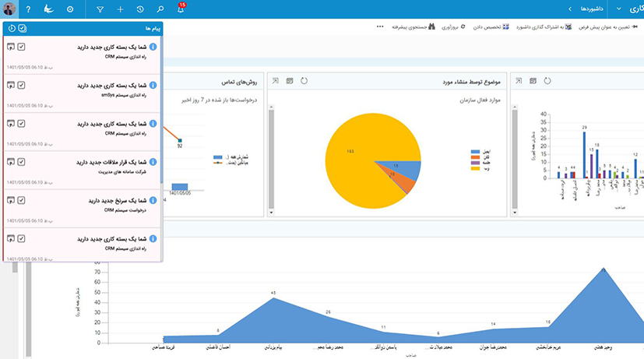Click the bird logo icon in top bar
Viewport: 644px width, 359px height.
coord(49,9)
